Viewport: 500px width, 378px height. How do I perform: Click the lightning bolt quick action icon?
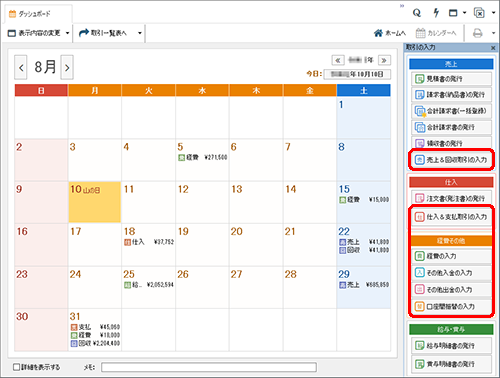tap(436, 13)
